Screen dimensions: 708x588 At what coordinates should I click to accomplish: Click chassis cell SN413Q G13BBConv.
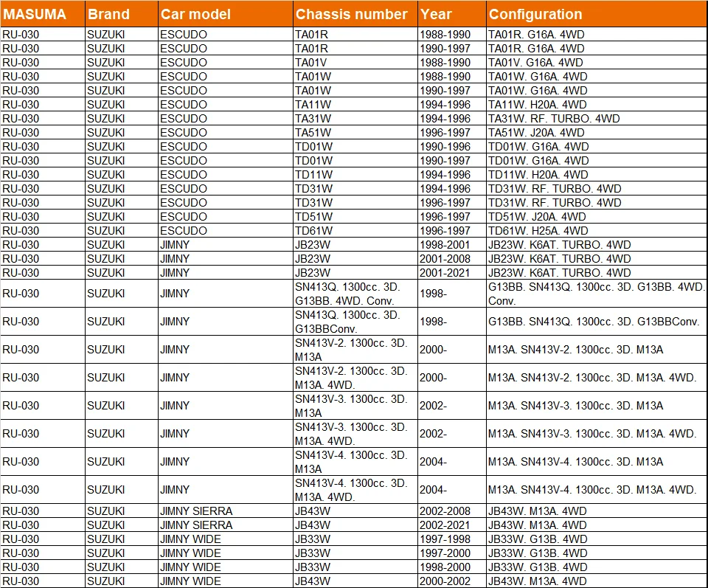[355, 322]
